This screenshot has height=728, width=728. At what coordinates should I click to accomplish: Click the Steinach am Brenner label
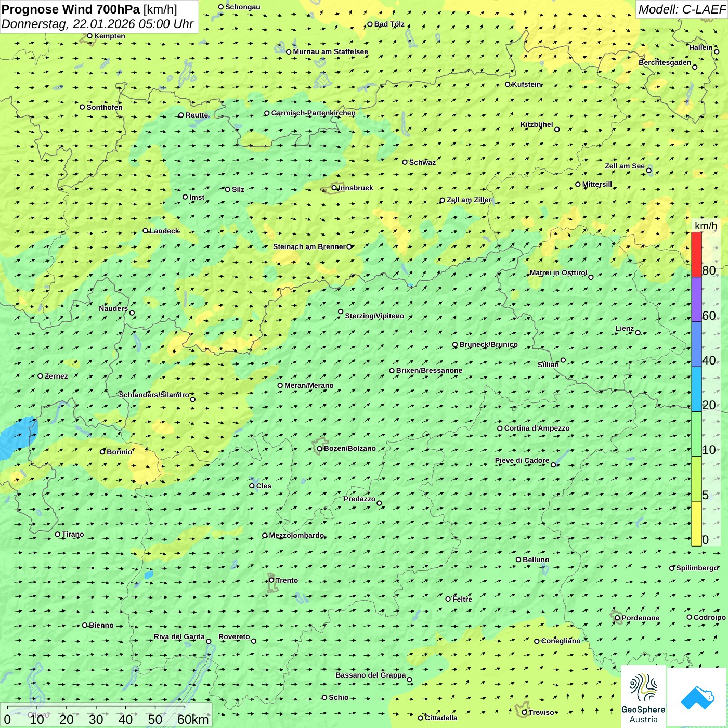[309, 246]
